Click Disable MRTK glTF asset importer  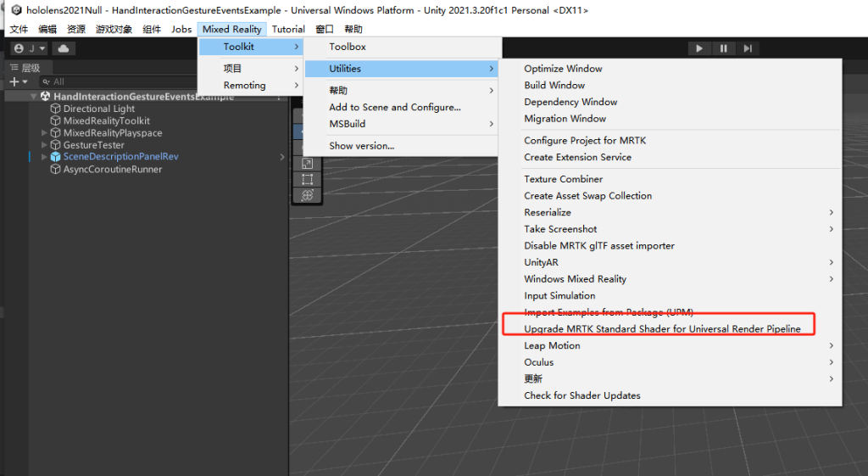point(670,245)
